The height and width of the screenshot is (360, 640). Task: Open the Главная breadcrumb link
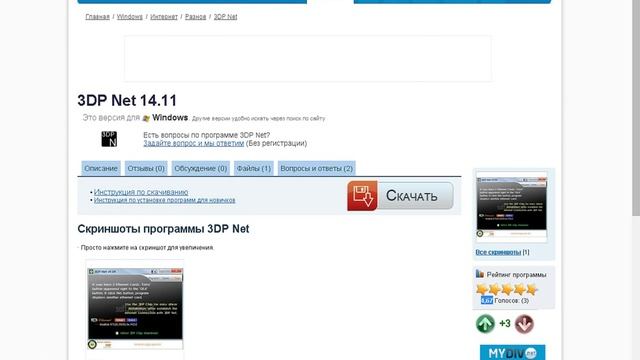(98, 17)
